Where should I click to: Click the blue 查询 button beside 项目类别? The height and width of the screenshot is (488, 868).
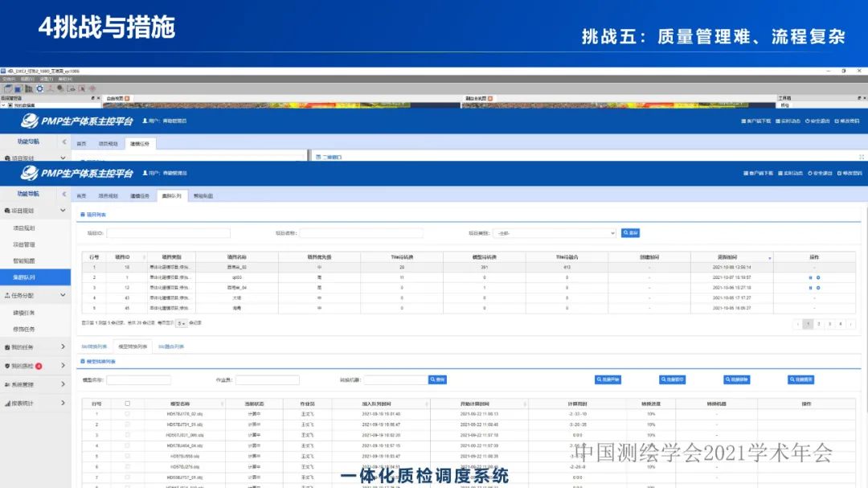(630, 233)
